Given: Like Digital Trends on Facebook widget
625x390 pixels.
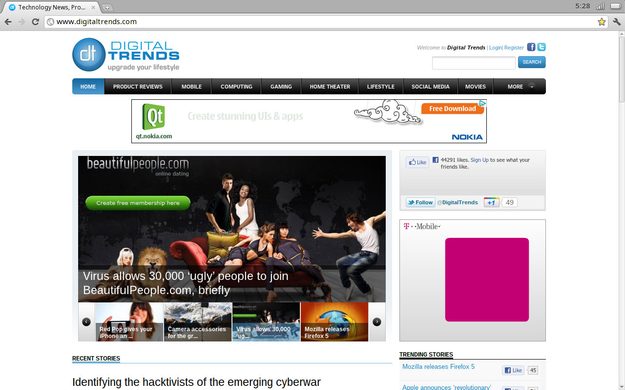Looking at the screenshot, I should (x=417, y=162).
